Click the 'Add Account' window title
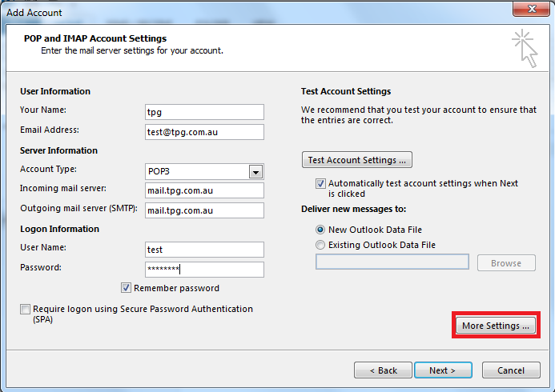This screenshot has height=392, width=555. click(34, 13)
